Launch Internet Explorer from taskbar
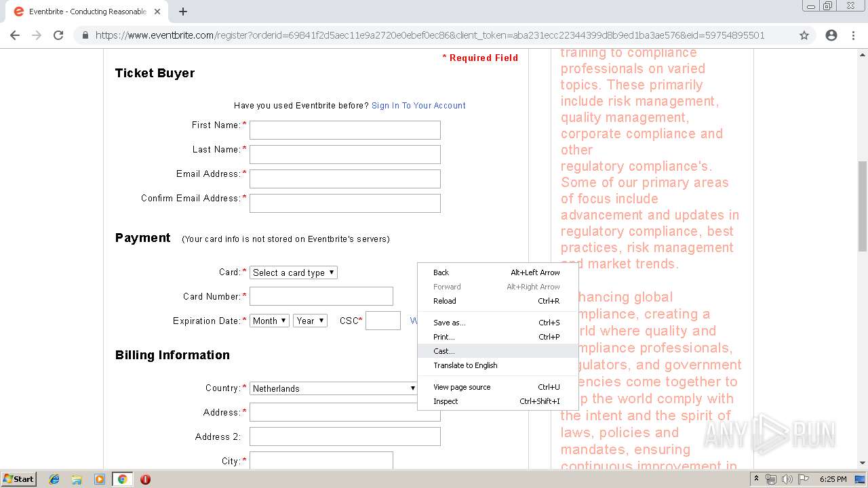Image resolution: width=868 pixels, height=488 pixels. [54, 479]
